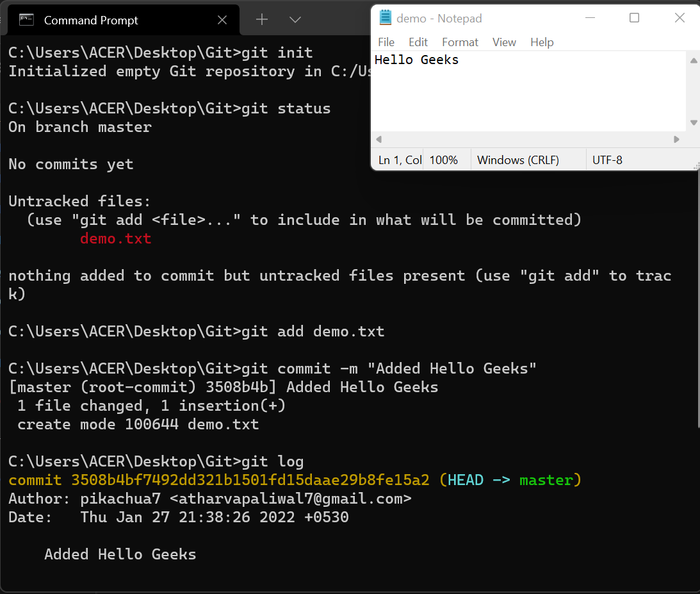This screenshot has height=594, width=700.
Task: Click Notepad horizontal scrollbar right arrow
Action: click(676, 139)
